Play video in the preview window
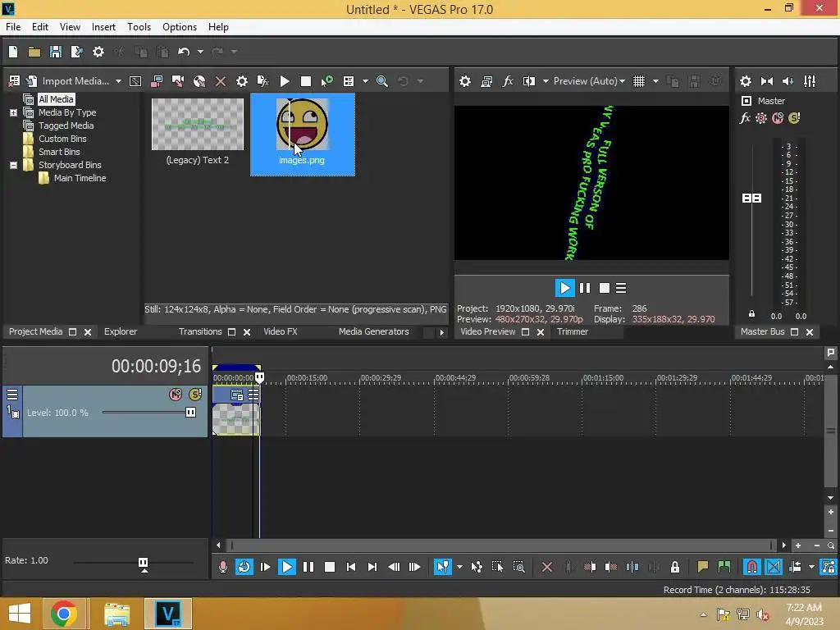This screenshot has height=630, width=840. 564,288
